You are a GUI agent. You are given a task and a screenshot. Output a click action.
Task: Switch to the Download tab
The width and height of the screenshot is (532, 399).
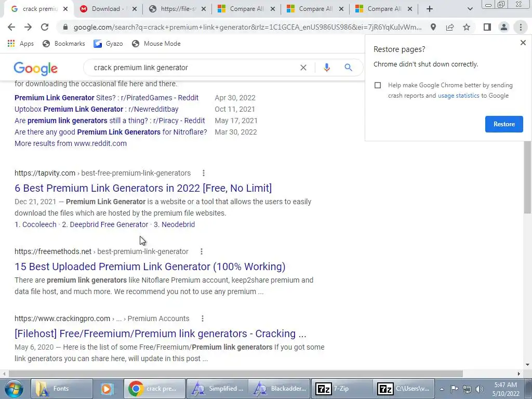click(108, 9)
